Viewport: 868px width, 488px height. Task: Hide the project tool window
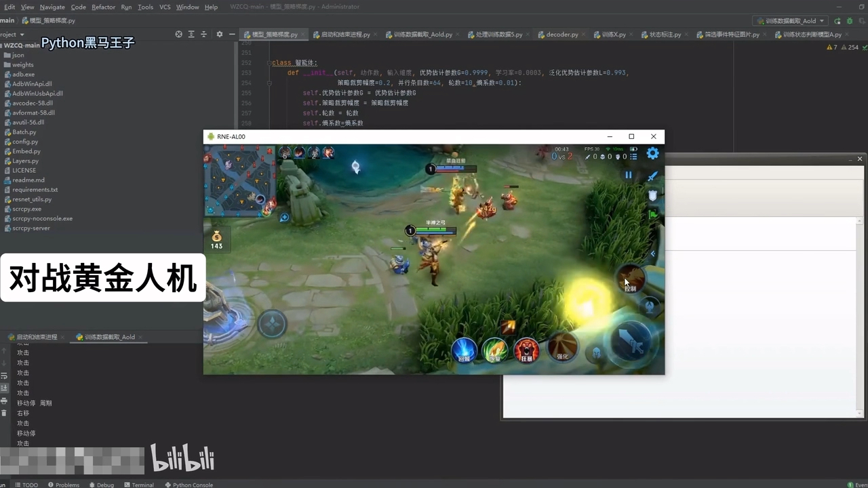pos(233,34)
